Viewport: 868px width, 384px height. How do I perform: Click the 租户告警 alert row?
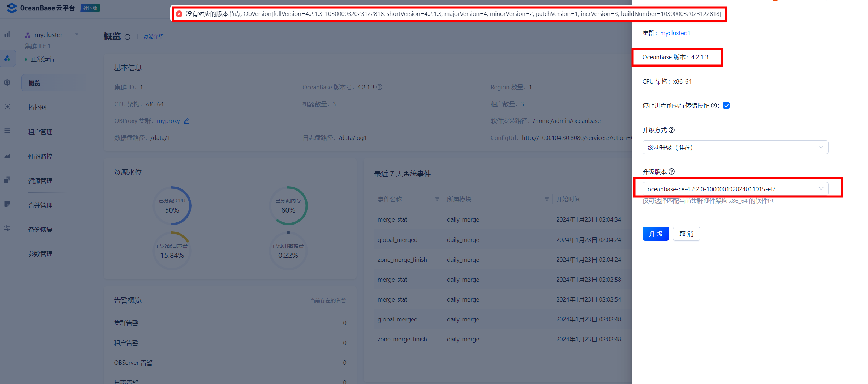click(x=230, y=343)
